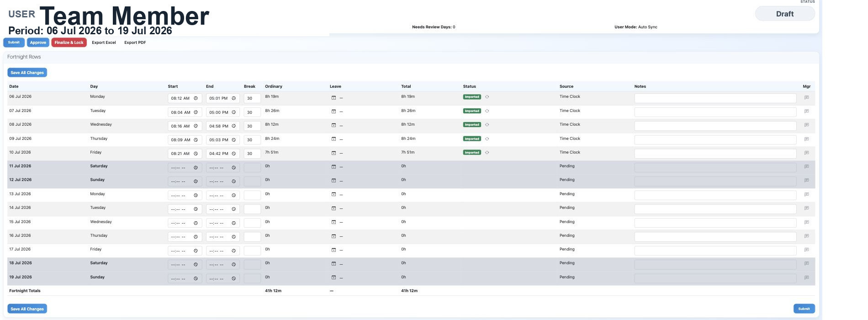Click the bottom-right Submit button
This screenshot has width=868, height=320.
point(804,309)
